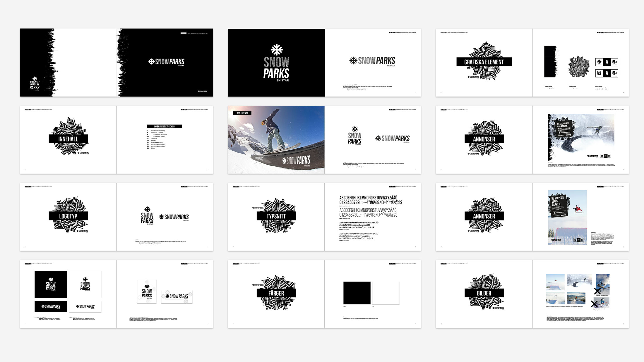The image size is (644, 362).
Task: Click the GRAFISKA ELEMENT title badge
Action: point(484,62)
